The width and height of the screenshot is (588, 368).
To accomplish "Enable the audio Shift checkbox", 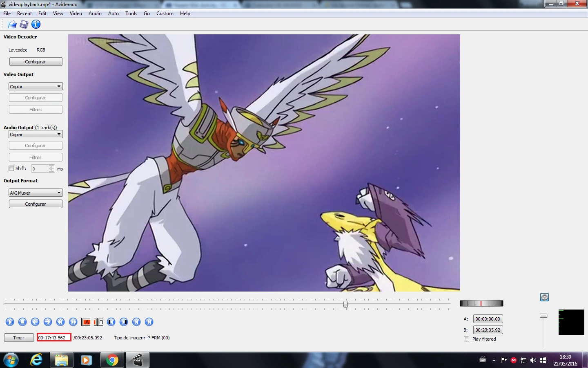I will 11,168.
